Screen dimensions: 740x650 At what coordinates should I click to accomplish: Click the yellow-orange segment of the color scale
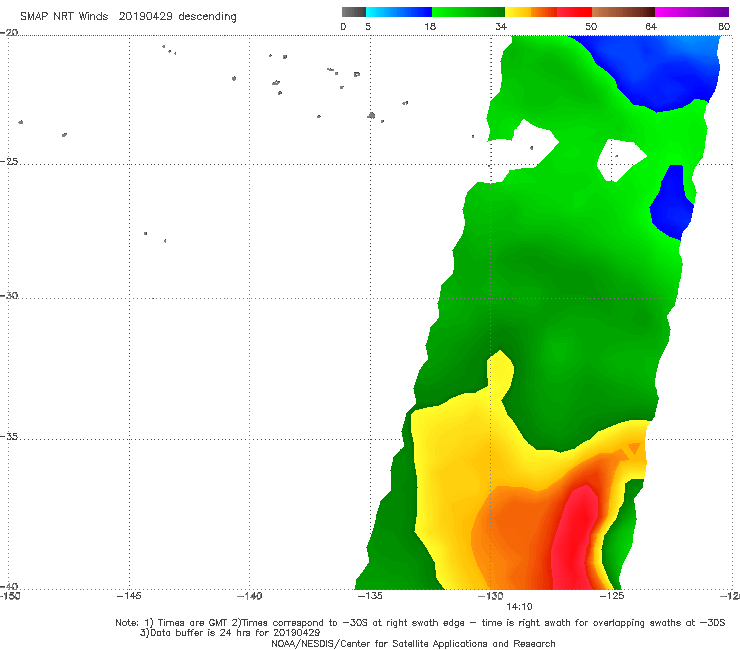pyautogui.click(x=531, y=12)
